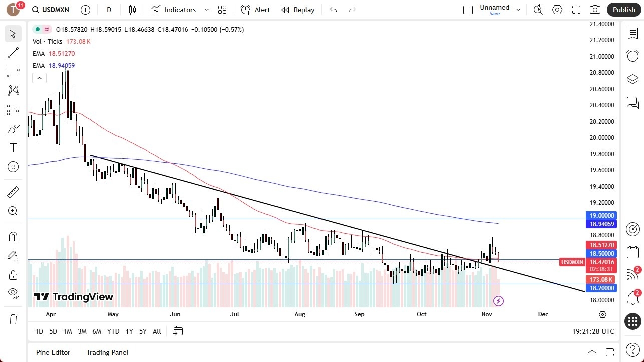Open the indicator templates dropdown arrow
644x362 pixels.
click(206, 9)
